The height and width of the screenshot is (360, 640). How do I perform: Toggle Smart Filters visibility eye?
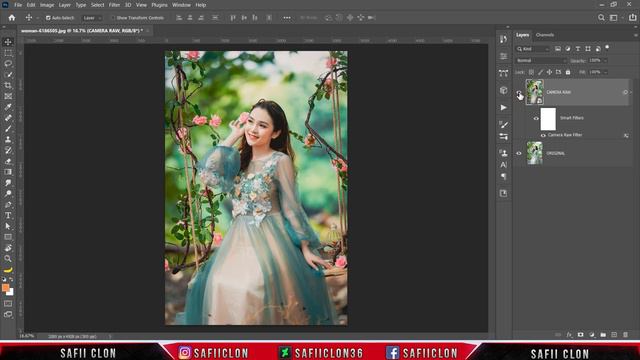pos(536,118)
